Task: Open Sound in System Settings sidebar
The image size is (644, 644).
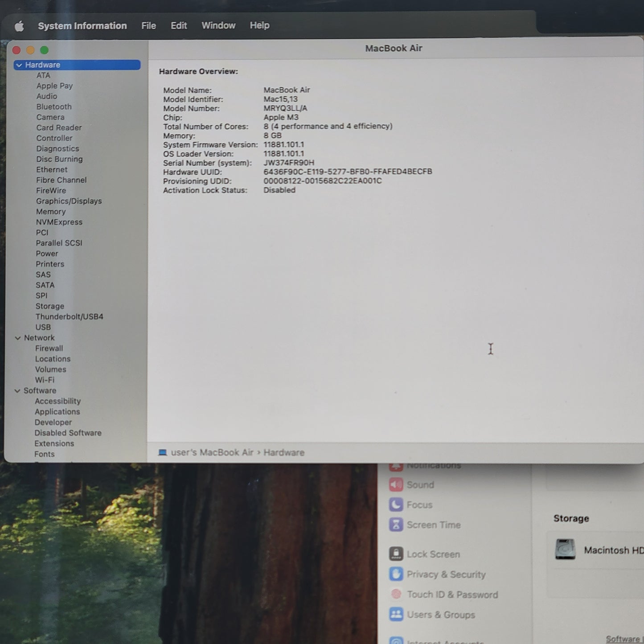Action: click(x=412, y=485)
